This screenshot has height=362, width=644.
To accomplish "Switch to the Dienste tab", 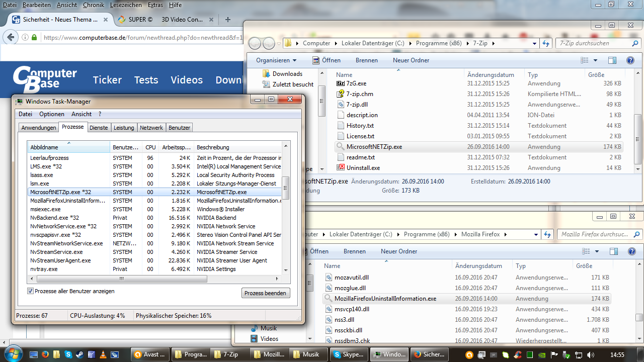I will [99, 128].
